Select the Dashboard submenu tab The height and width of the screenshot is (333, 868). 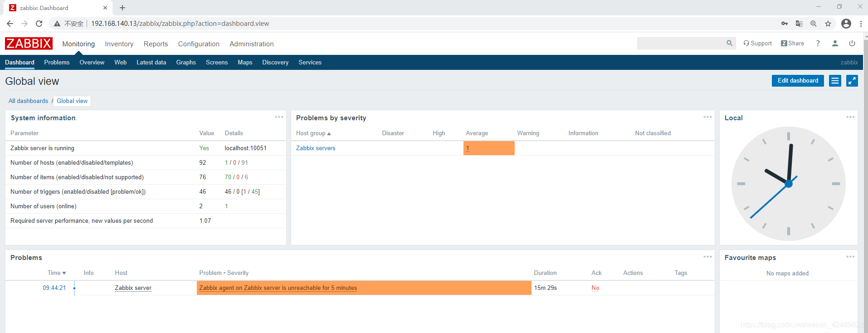[20, 63]
